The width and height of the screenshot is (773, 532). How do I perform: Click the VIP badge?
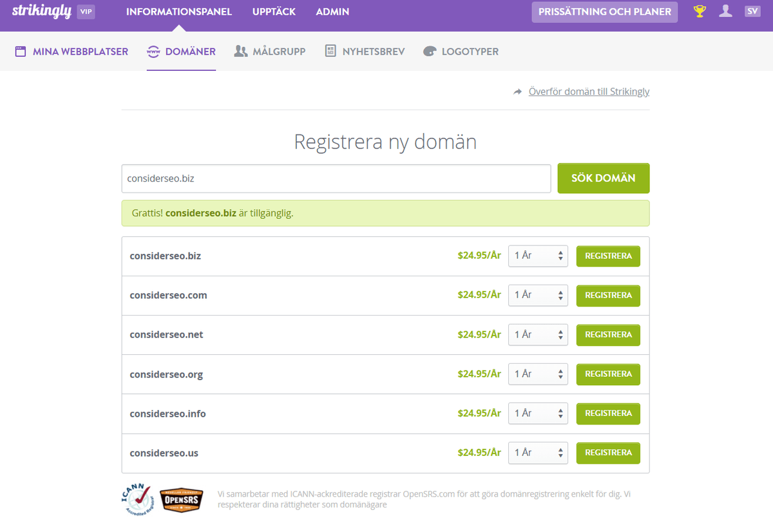click(86, 12)
